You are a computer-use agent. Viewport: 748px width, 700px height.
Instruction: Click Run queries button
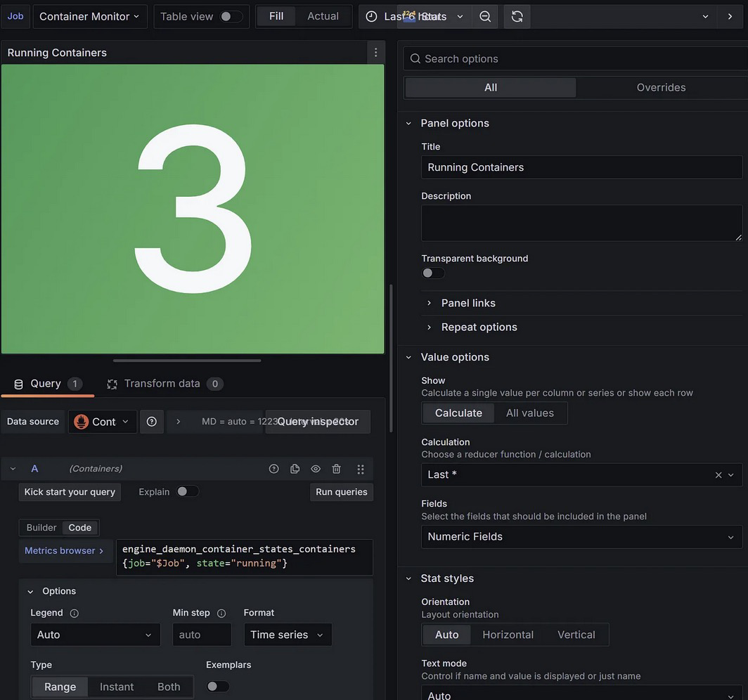coord(342,492)
